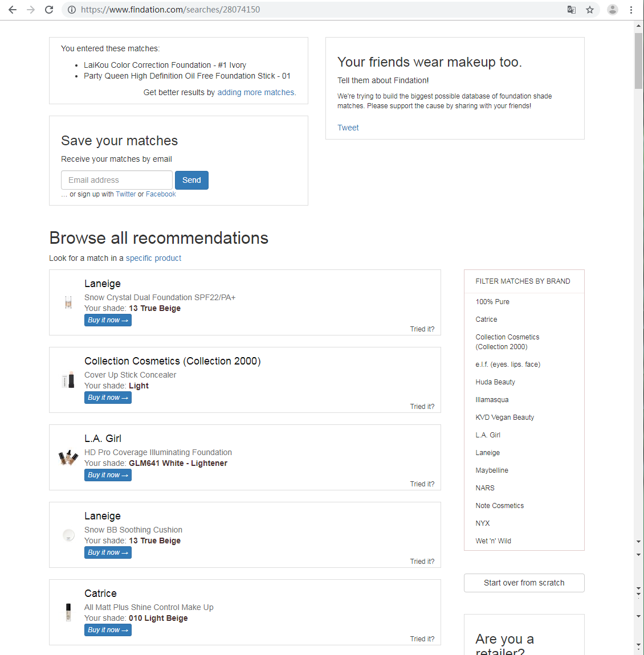Focus the Email address field
Screen dimensions: 644x655
117,180
